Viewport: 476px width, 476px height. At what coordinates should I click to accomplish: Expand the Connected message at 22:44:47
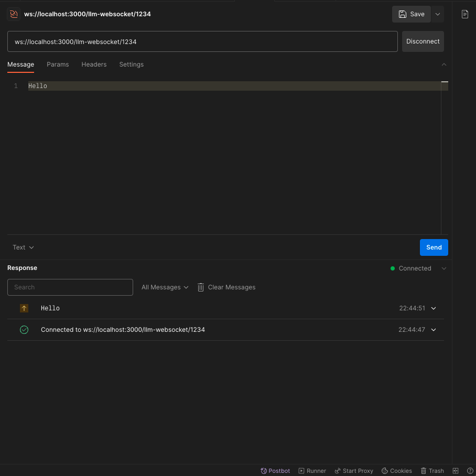pyautogui.click(x=434, y=330)
